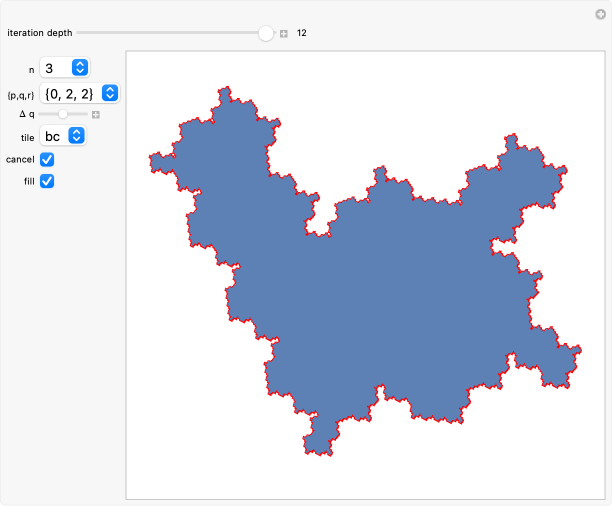Expand the Δ q slider controls

[96, 115]
